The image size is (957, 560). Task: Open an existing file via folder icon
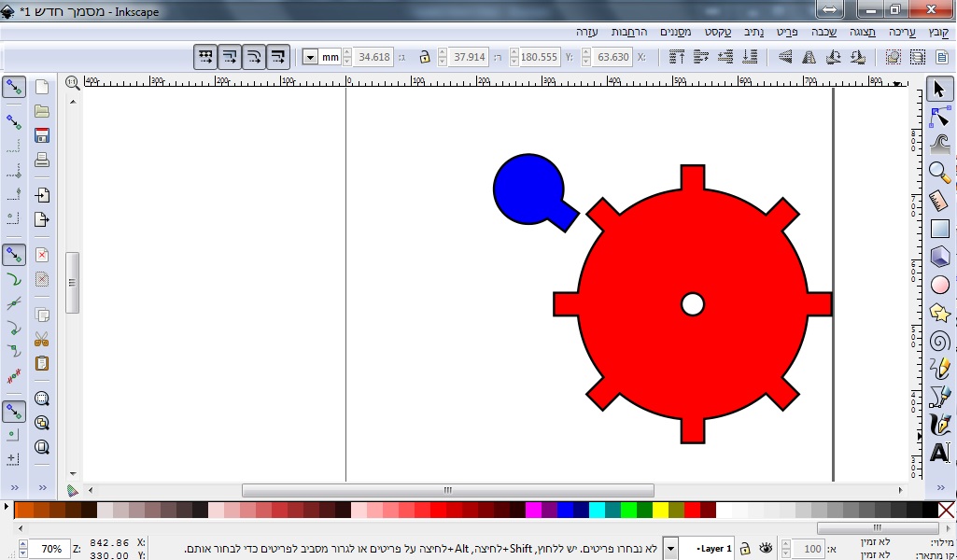tap(41, 111)
